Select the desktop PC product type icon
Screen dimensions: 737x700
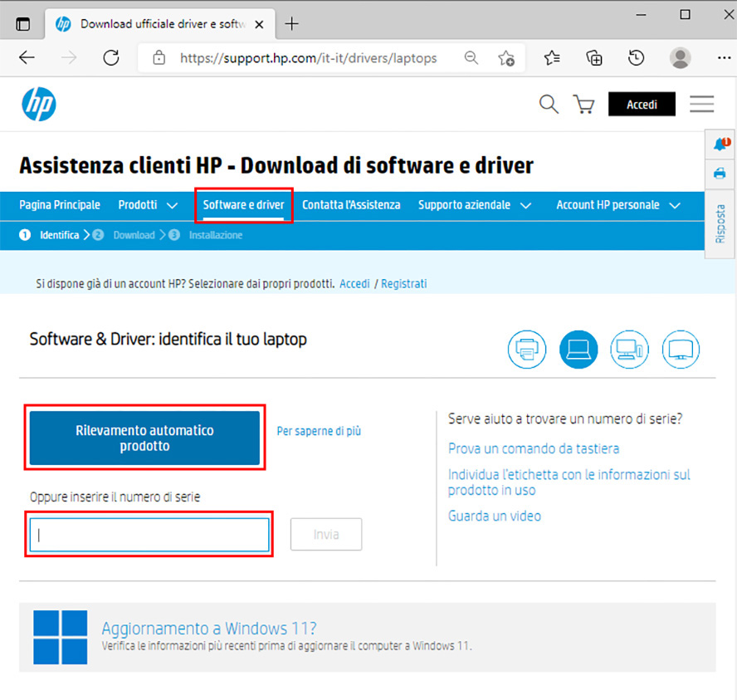(630, 350)
